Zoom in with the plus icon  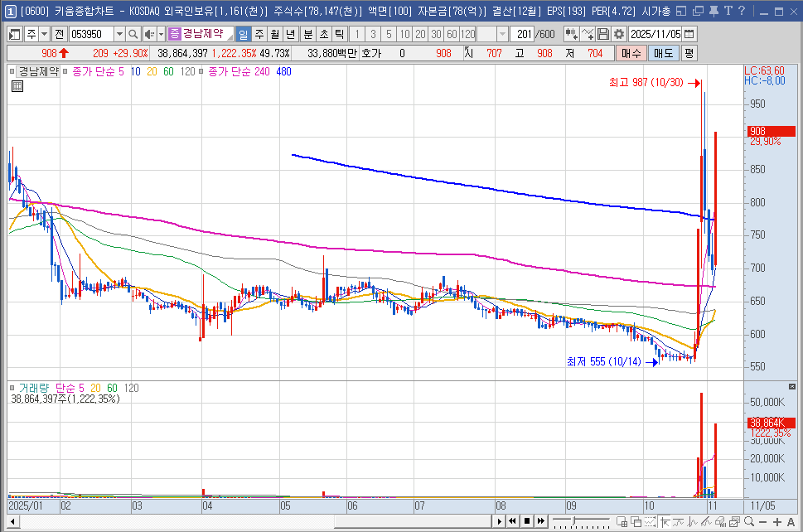tap(776, 522)
